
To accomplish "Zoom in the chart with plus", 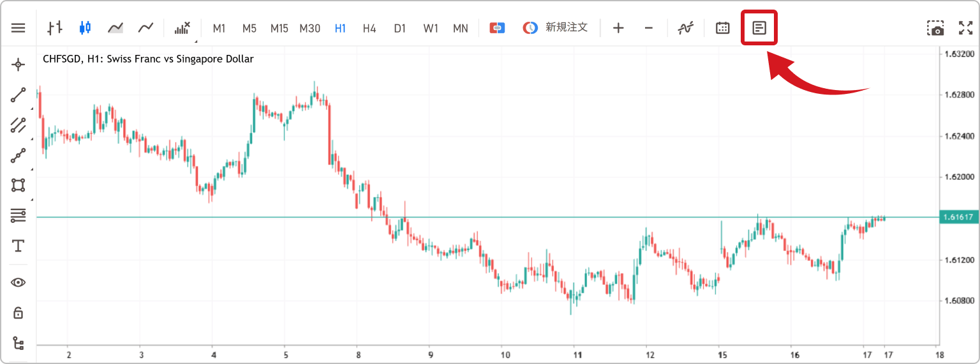I will [618, 28].
